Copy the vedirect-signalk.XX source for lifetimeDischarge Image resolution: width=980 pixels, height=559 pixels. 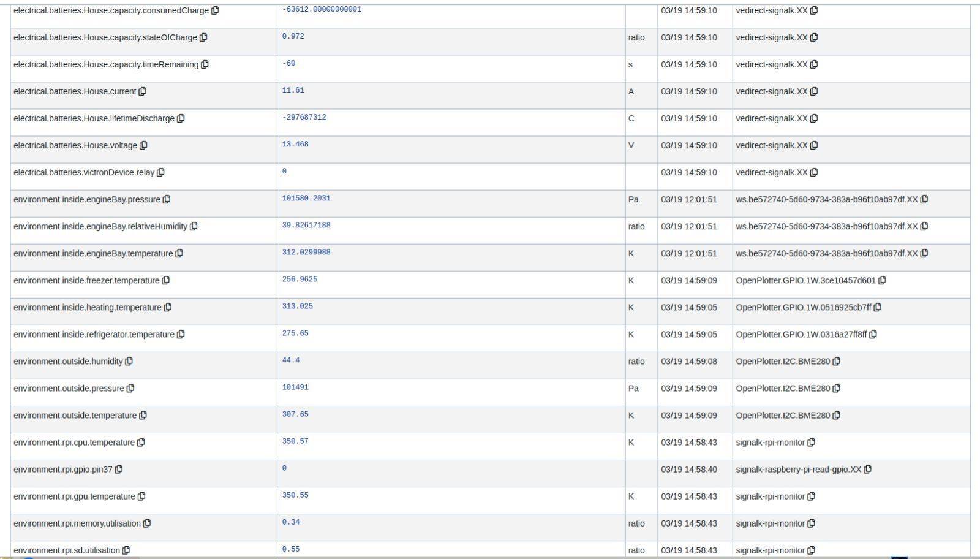tap(814, 118)
